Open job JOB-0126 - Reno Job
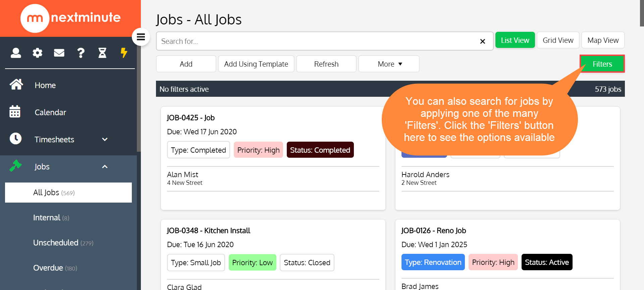This screenshot has height=290, width=644. click(434, 230)
